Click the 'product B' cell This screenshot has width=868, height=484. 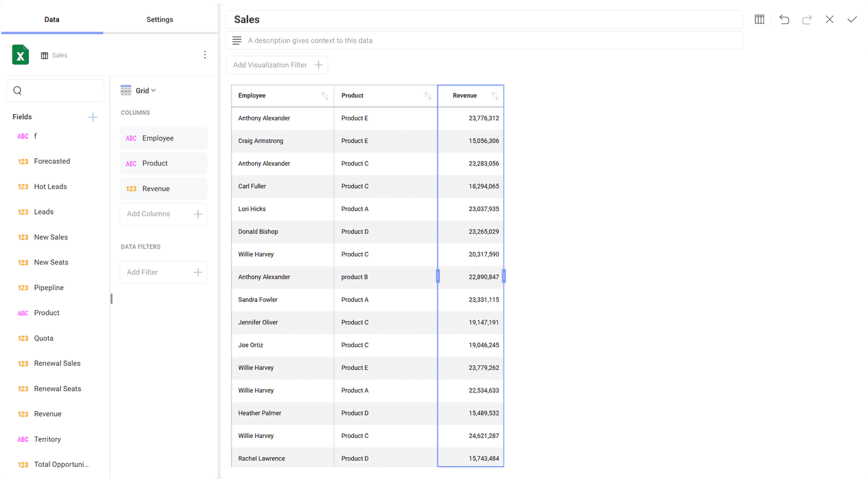[386, 277]
